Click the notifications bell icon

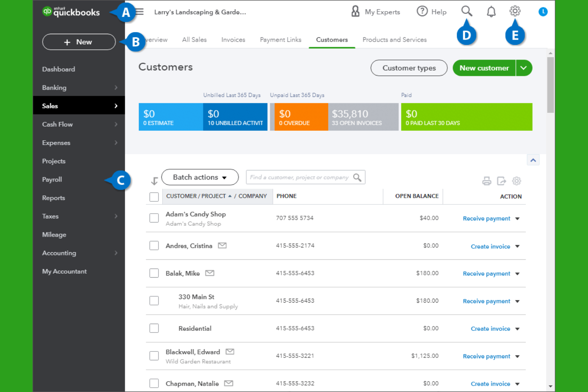[491, 11]
